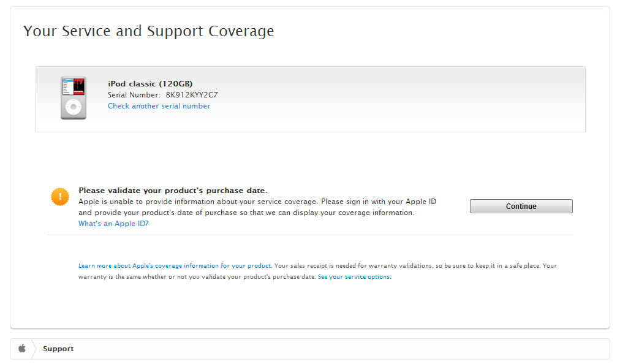Click the iPod screen in product image

click(74, 87)
